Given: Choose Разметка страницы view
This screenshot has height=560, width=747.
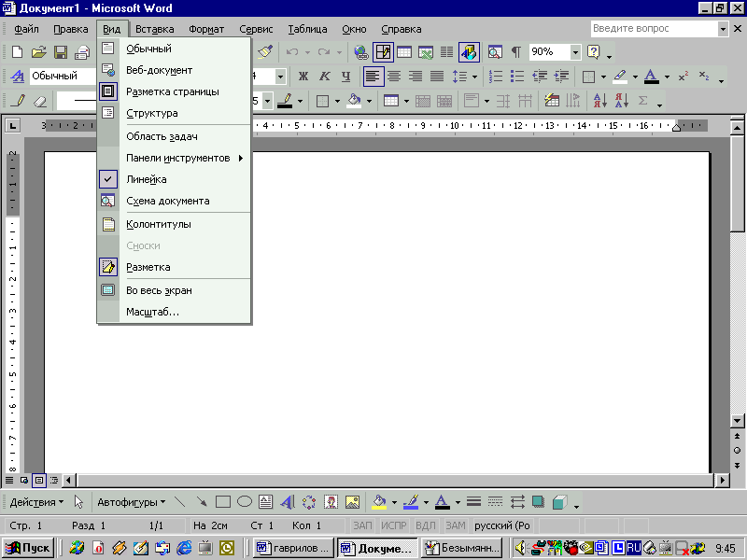Looking at the screenshot, I should (x=175, y=91).
